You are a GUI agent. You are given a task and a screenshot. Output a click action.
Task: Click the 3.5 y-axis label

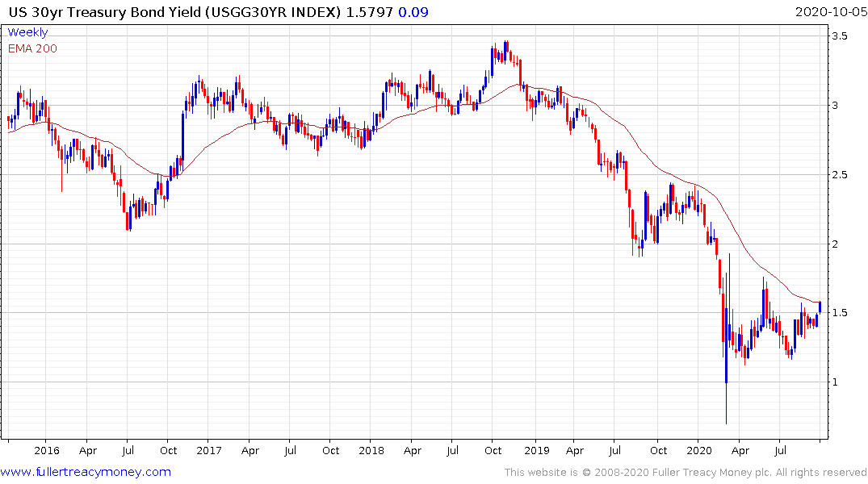point(840,36)
